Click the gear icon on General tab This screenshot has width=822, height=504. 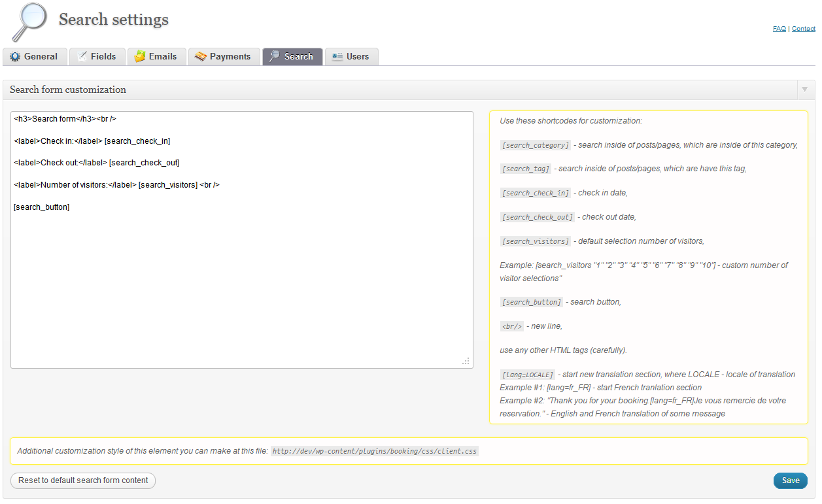pos(15,57)
